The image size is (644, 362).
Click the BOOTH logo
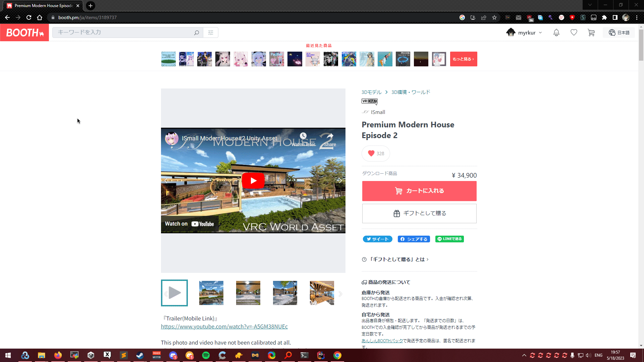(x=24, y=33)
